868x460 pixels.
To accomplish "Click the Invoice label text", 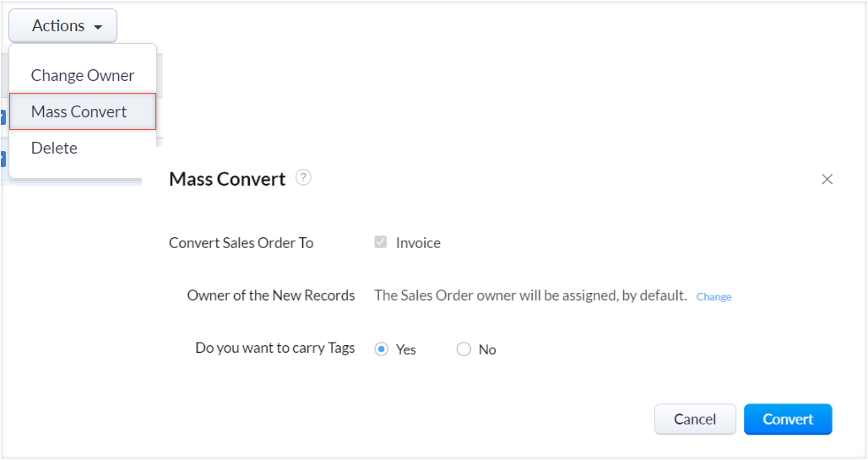I will (x=418, y=243).
